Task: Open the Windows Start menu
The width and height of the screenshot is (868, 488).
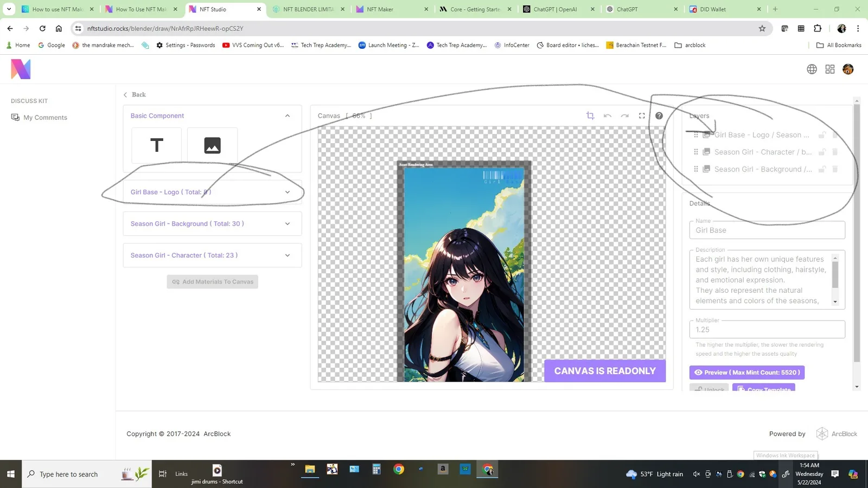Action: [x=11, y=474]
